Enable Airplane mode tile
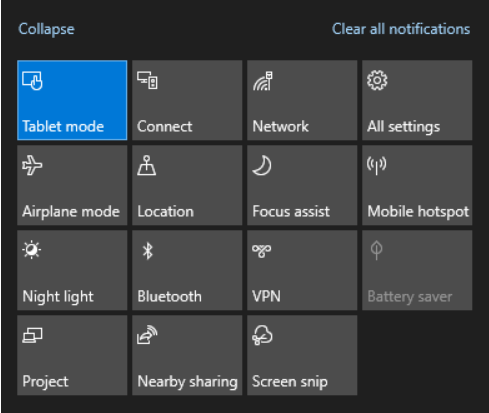 72,185
